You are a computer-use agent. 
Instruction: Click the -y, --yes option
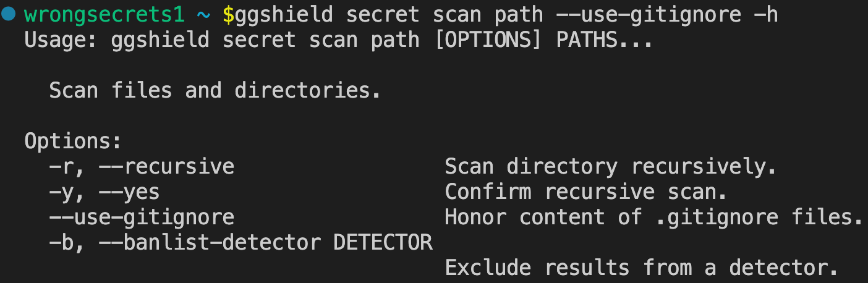click(104, 192)
